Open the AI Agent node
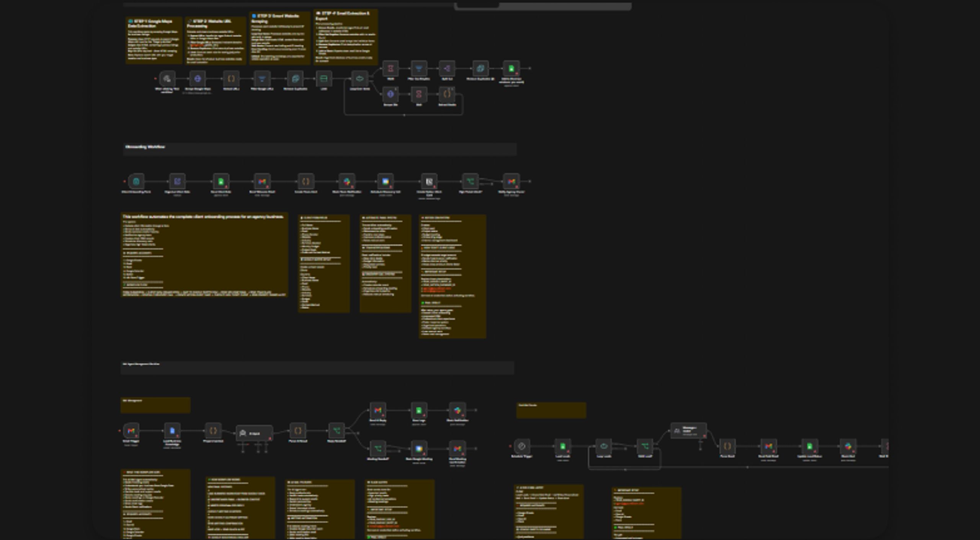 coord(254,433)
